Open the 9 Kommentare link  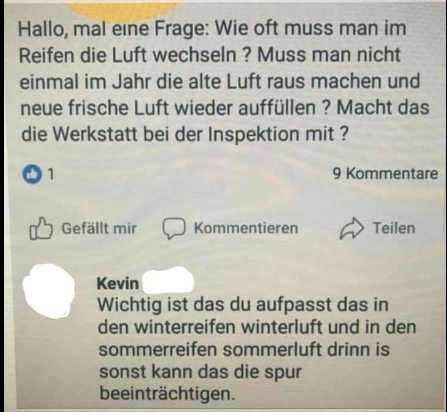coord(385,174)
